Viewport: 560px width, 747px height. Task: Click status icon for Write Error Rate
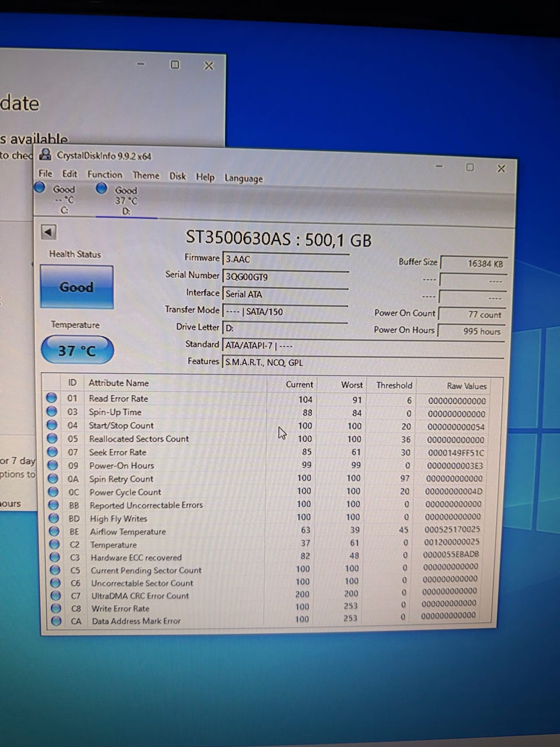click(x=56, y=608)
